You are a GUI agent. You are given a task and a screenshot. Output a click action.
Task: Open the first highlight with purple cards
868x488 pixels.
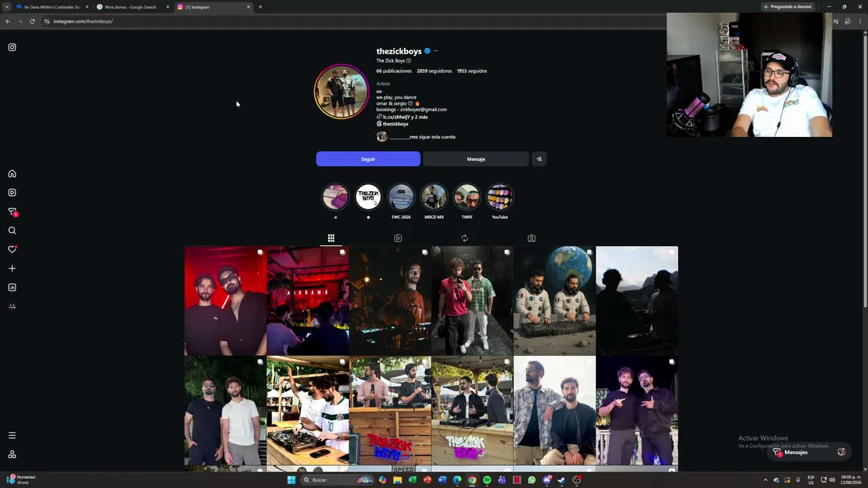335,197
